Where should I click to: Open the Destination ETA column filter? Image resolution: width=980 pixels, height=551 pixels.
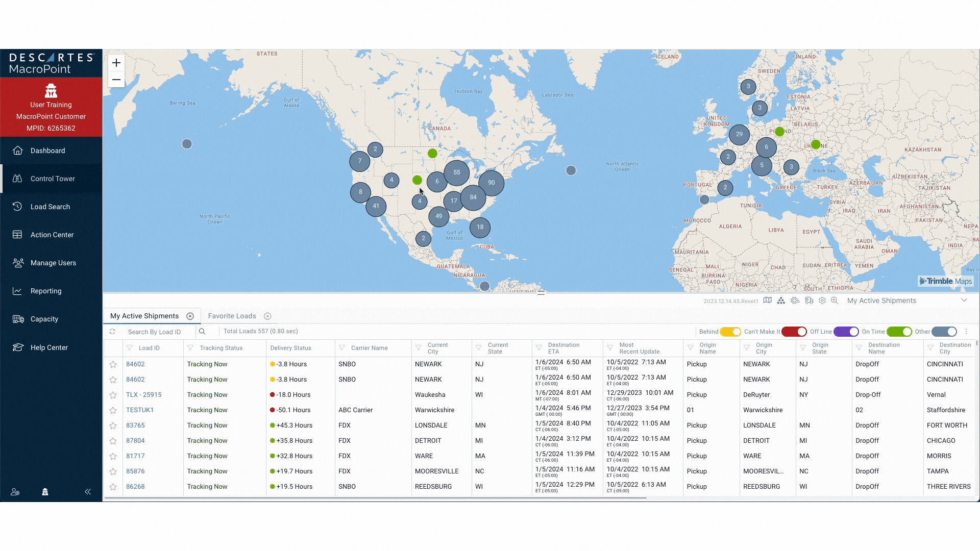tap(538, 348)
